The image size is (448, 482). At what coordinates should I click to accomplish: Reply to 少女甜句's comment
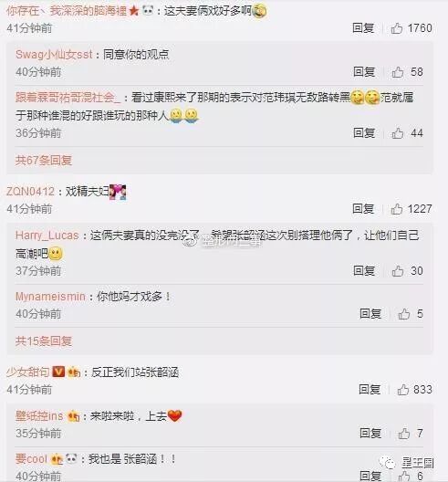coord(370,390)
